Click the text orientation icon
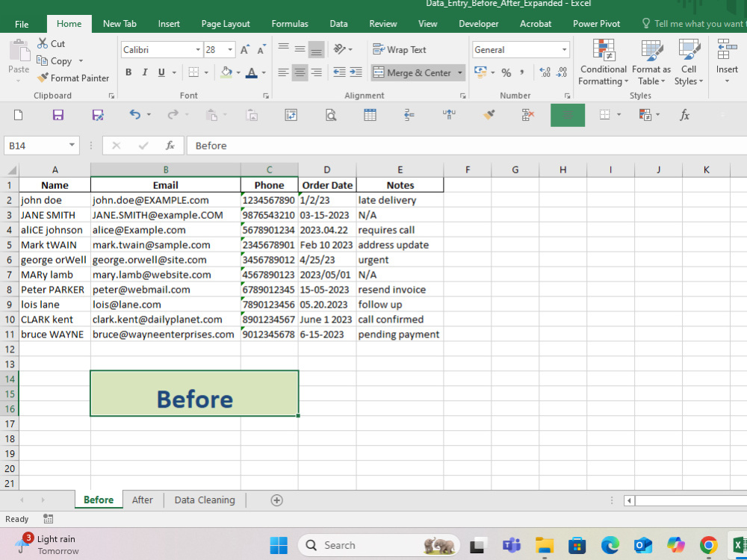Image resolution: width=747 pixels, height=560 pixels. point(340,49)
